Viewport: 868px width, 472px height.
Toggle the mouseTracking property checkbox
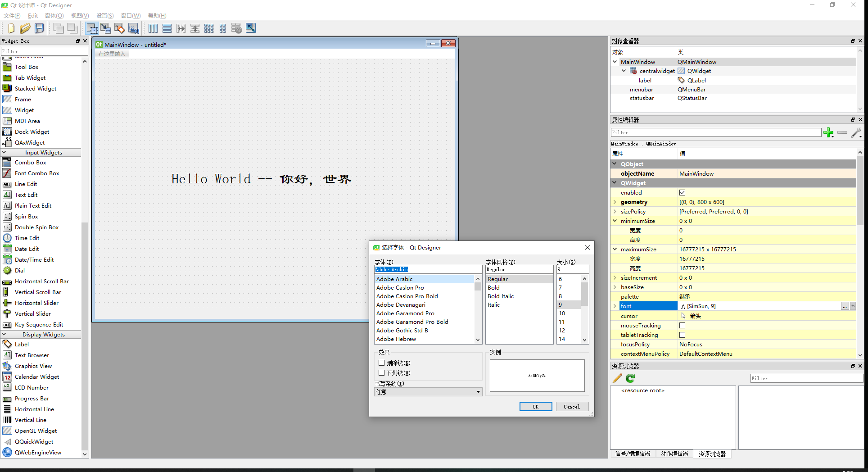click(682, 326)
